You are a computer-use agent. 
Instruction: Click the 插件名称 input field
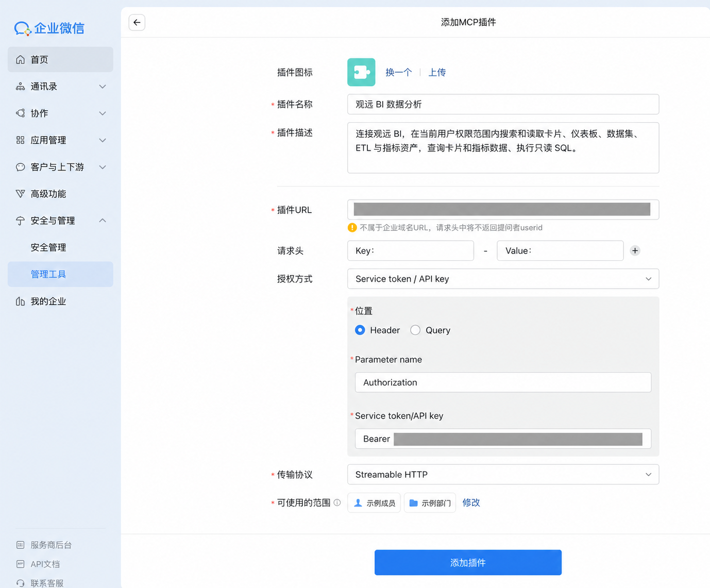coord(503,104)
